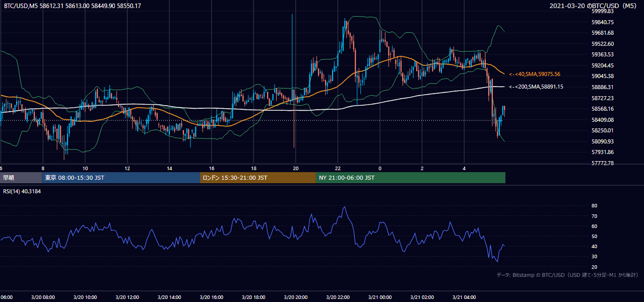Viewport: 644px width, 302px height.
Task: Click the 40 SMA 59075.56 label
Action: (x=534, y=74)
